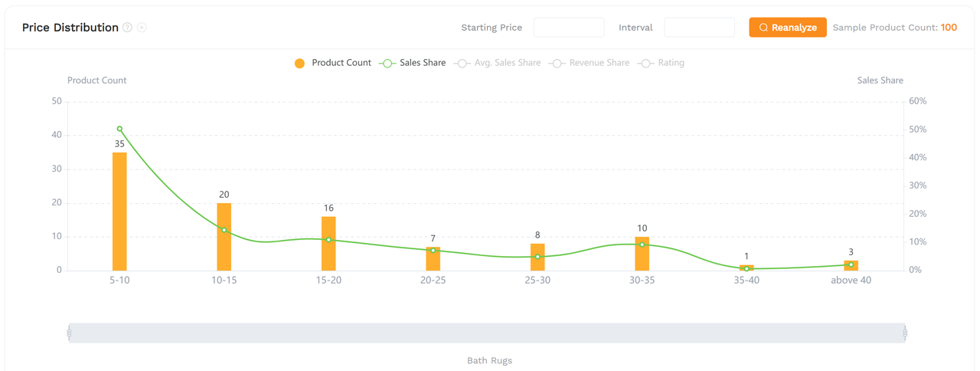Click the 30-35 price range bar
The image size is (980, 371).
[642, 254]
